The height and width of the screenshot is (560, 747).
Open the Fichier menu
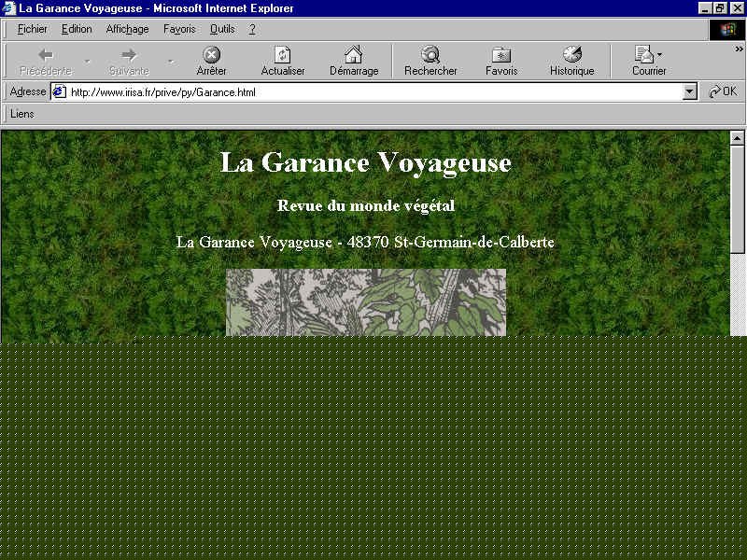coord(32,30)
